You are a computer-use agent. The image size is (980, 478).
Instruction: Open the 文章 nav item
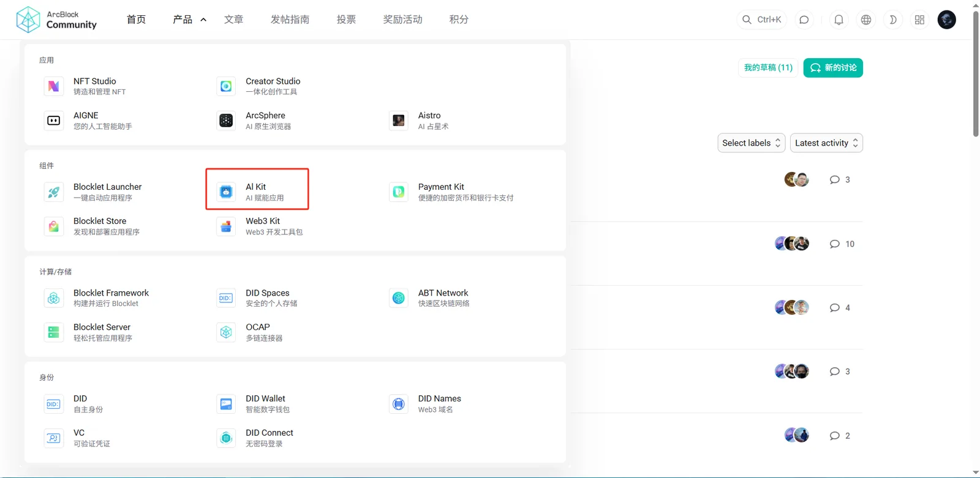coord(233,20)
